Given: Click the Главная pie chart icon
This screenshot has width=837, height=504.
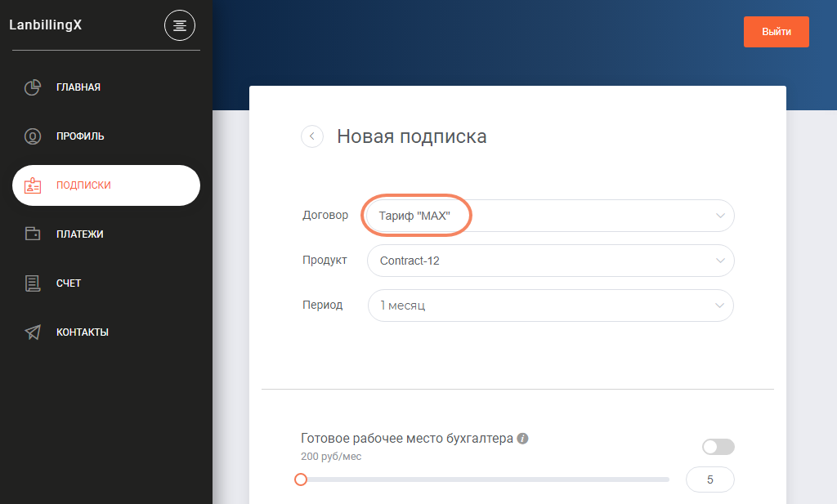Looking at the screenshot, I should coord(33,87).
